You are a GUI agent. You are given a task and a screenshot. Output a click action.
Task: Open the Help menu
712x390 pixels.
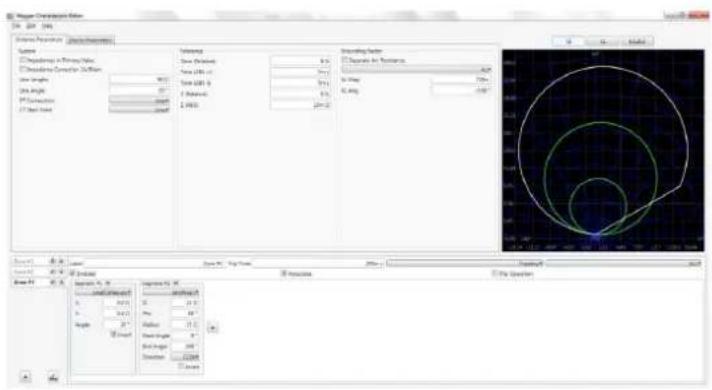(x=47, y=26)
